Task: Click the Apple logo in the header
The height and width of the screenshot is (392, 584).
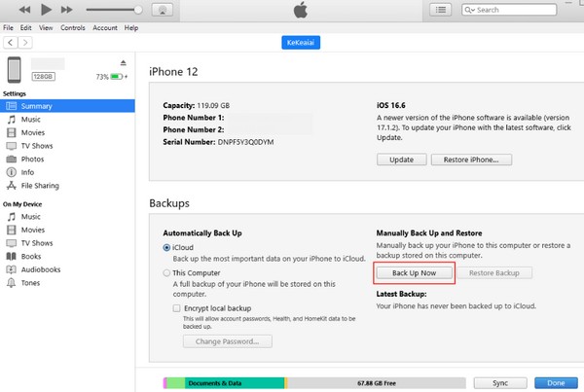Action: pos(301,10)
